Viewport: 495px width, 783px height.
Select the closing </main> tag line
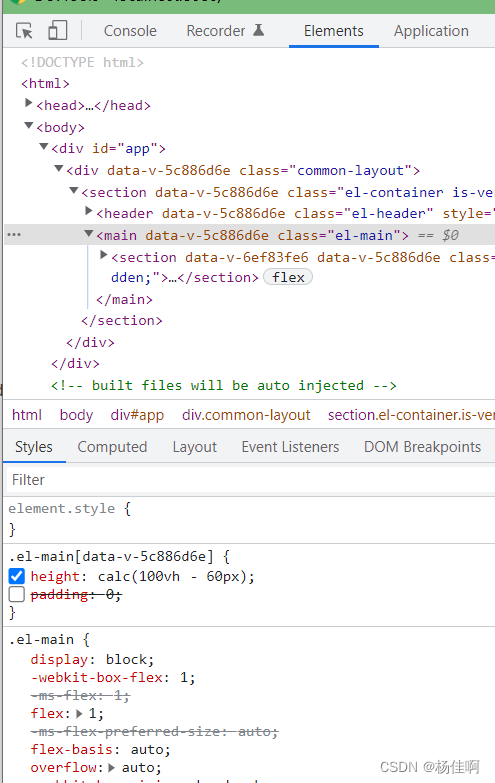pyautogui.click(x=124, y=300)
